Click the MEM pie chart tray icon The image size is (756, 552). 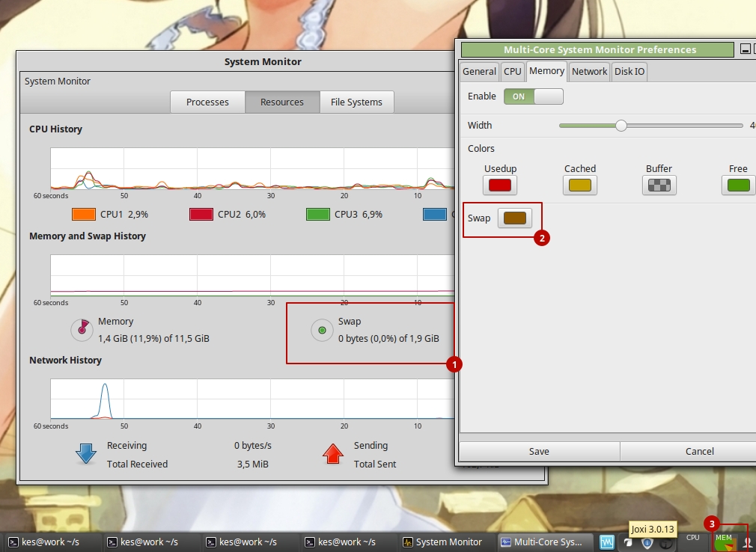722,544
